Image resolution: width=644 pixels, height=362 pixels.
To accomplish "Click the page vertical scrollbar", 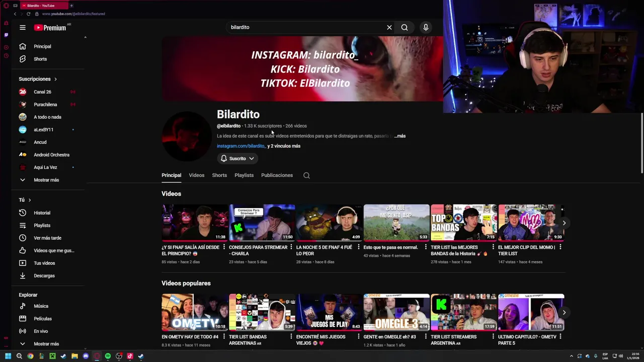I will click(x=641, y=143).
